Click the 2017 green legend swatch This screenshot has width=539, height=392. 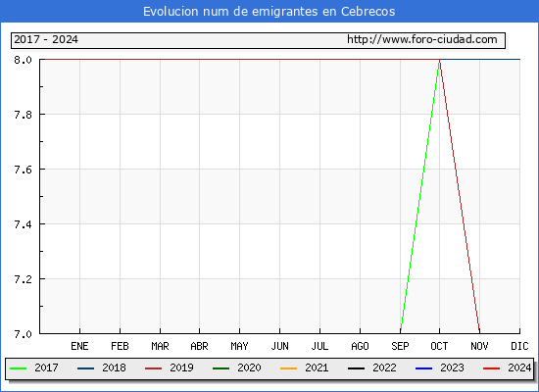[19, 368]
